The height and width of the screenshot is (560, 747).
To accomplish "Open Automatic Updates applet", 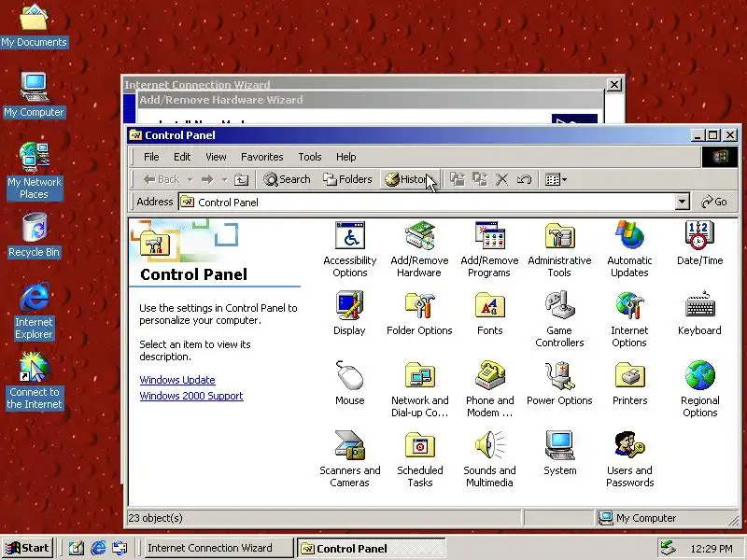I will [629, 249].
